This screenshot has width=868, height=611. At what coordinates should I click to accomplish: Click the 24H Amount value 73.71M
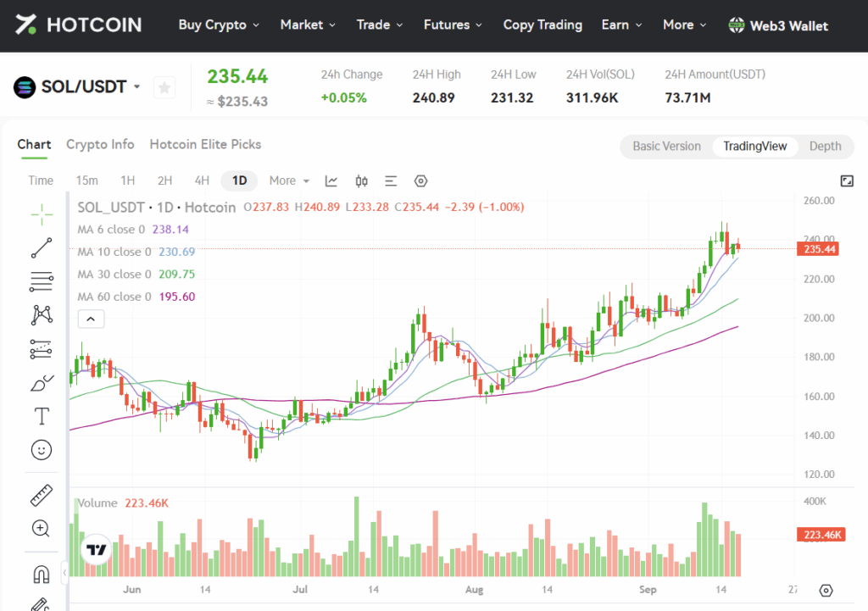[687, 98]
